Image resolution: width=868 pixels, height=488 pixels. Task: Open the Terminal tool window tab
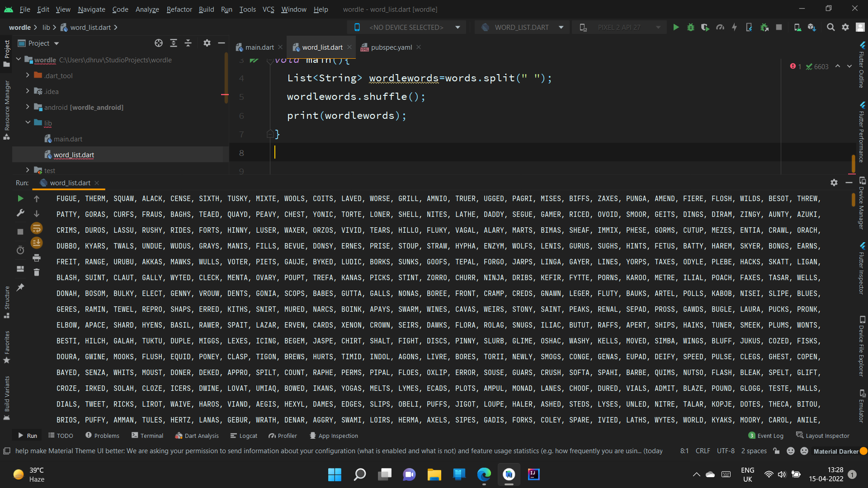[x=147, y=436]
